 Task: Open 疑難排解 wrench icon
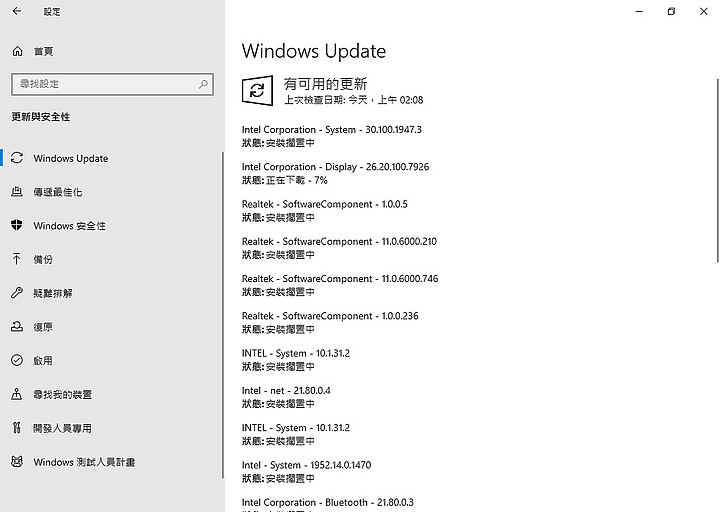(x=17, y=293)
